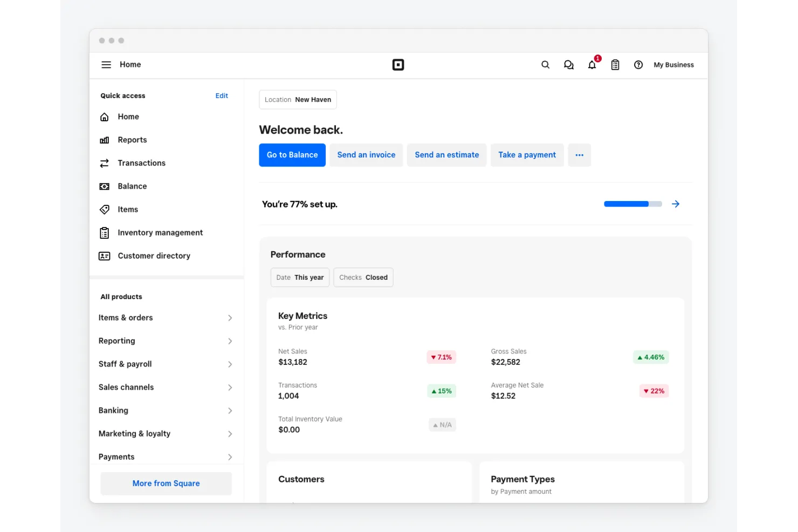
Task: Open the search magnifier in the top bar
Action: click(545, 65)
